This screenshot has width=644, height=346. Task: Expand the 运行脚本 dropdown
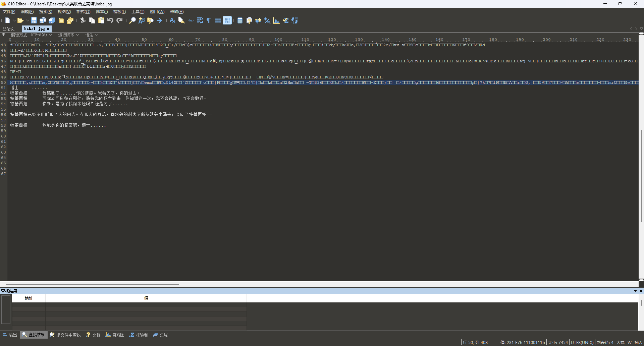(x=68, y=35)
